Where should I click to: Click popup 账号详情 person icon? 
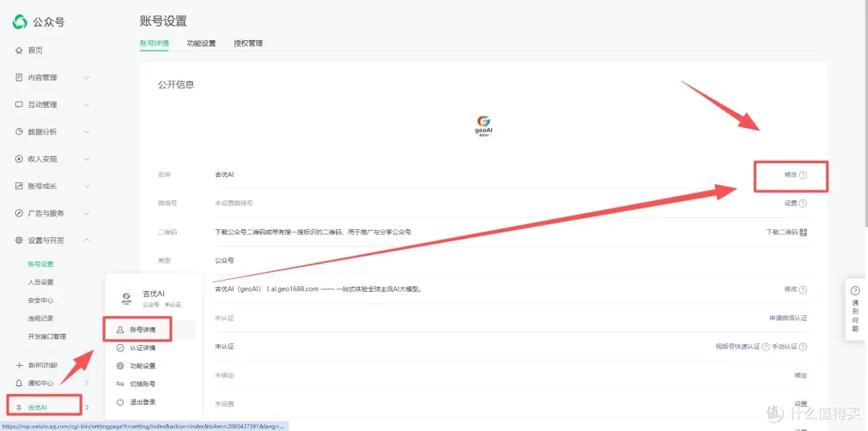(120, 330)
